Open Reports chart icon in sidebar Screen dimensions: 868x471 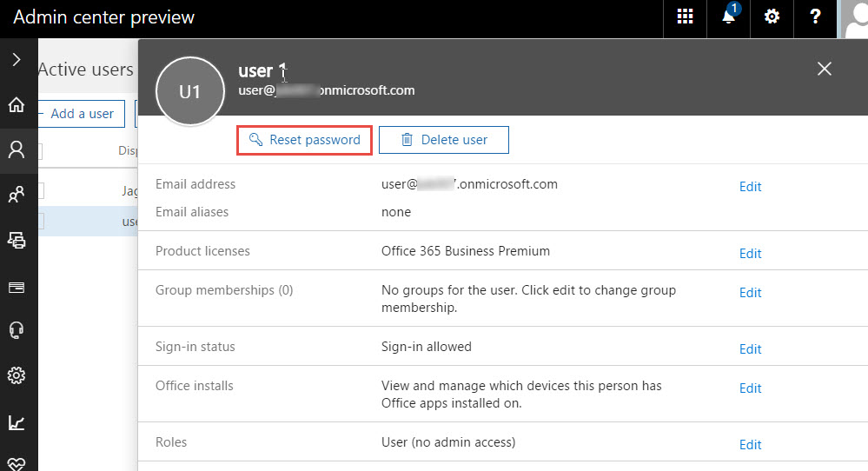tap(17, 423)
